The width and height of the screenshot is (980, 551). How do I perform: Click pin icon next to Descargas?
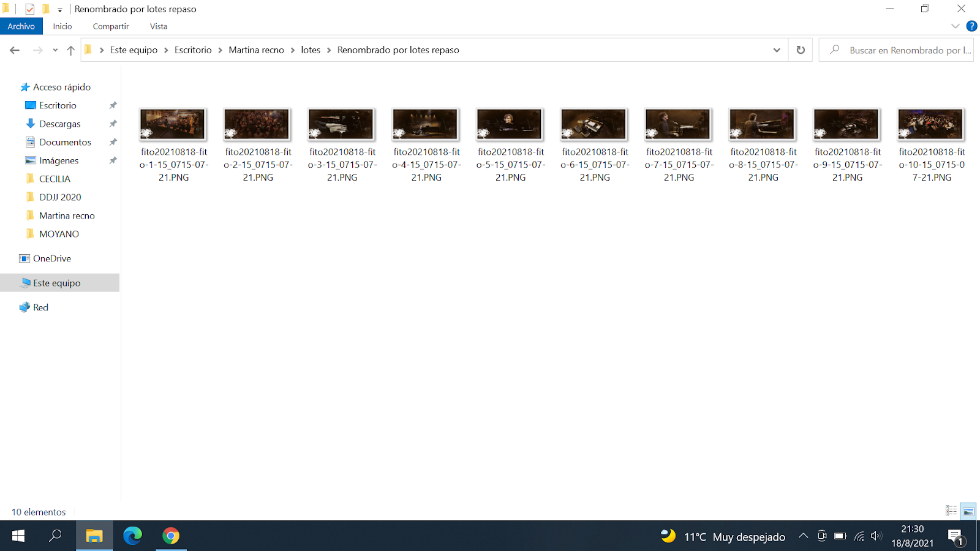(x=113, y=124)
